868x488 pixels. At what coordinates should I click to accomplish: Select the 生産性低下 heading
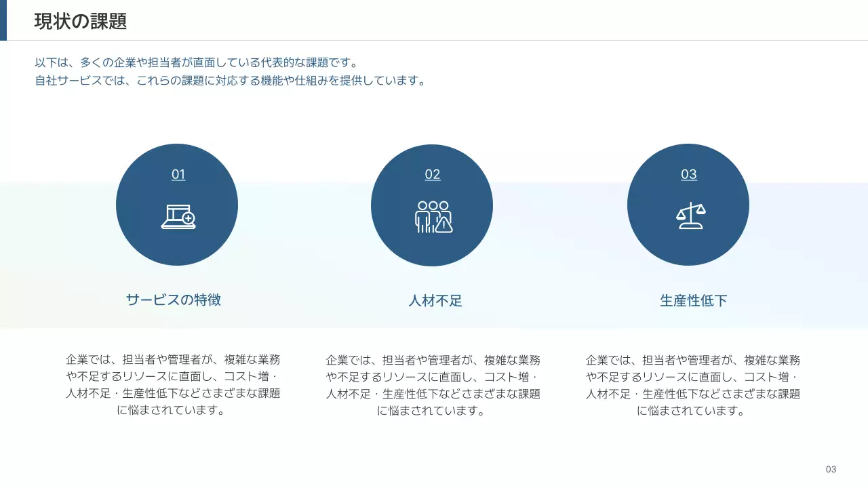692,300
